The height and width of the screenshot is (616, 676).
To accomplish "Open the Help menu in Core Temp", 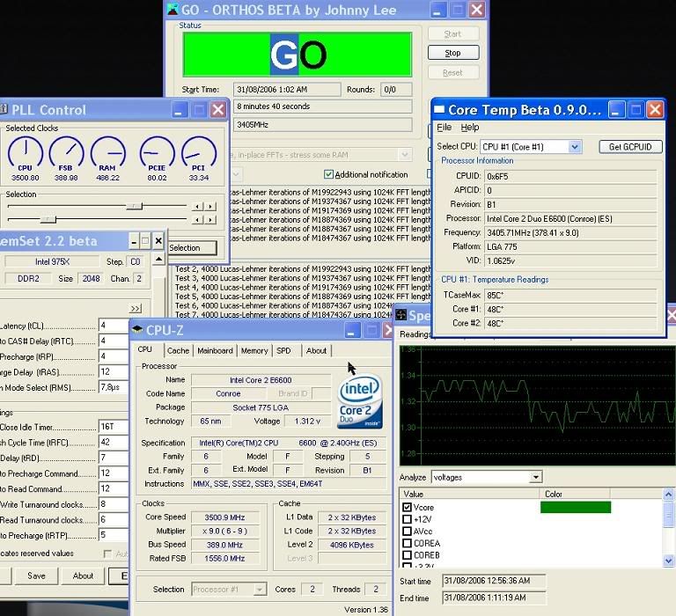I will click(469, 128).
